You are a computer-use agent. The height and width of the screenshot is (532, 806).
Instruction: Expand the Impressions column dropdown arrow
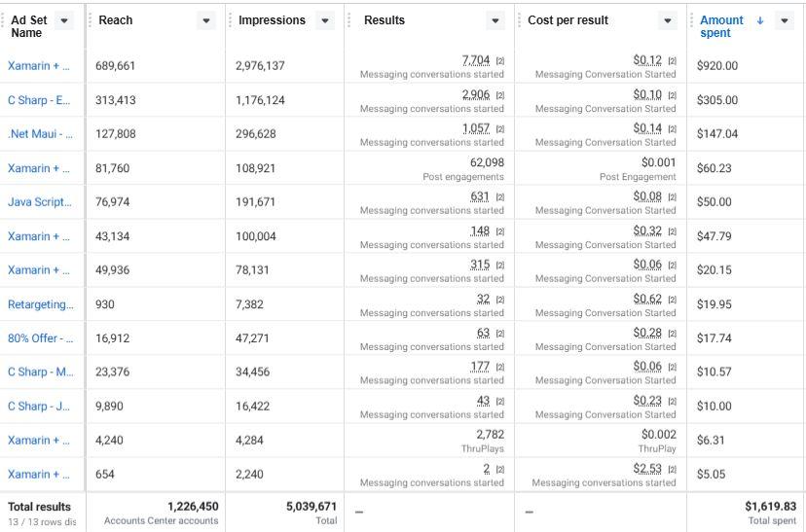(325, 20)
